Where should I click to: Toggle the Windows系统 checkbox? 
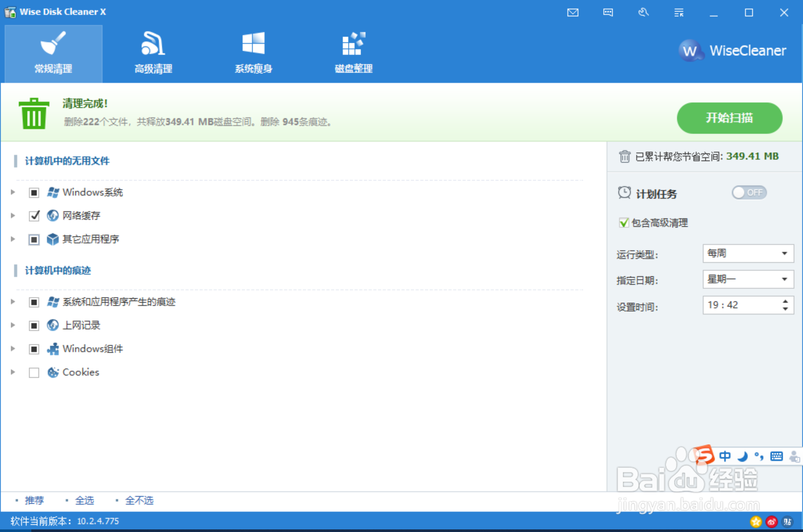(x=34, y=192)
